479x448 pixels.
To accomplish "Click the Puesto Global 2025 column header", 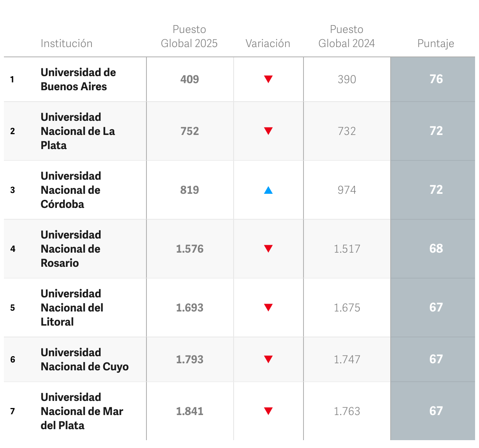I will [189, 36].
